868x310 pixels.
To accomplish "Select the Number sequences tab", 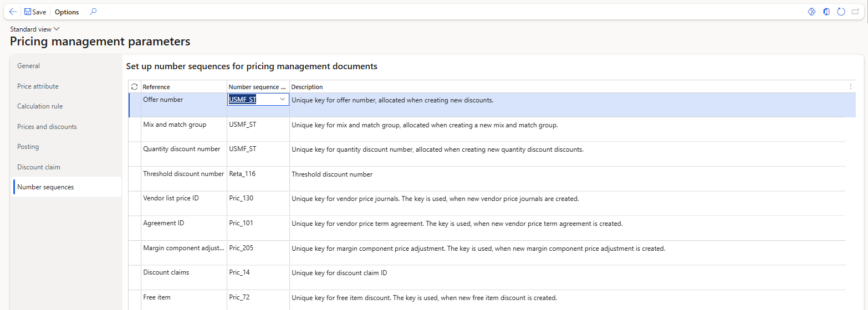I will 67,187.
